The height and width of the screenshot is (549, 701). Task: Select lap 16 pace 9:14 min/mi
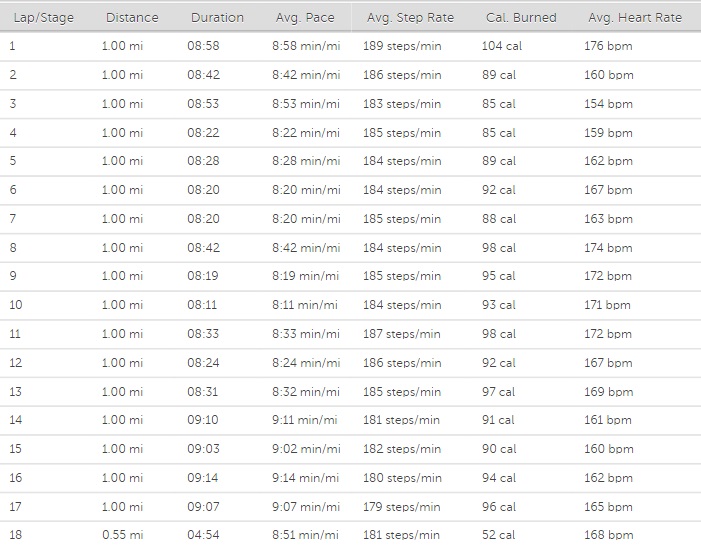tap(306, 478)
